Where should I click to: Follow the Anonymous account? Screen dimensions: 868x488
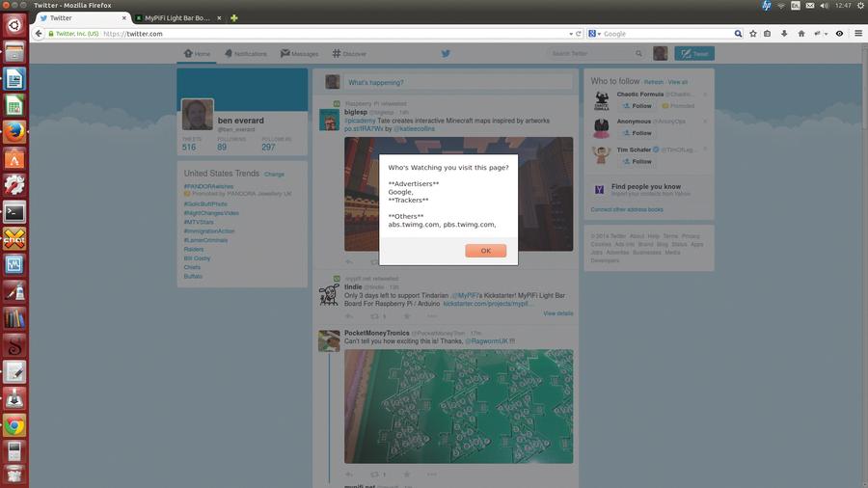pos(637,133)
